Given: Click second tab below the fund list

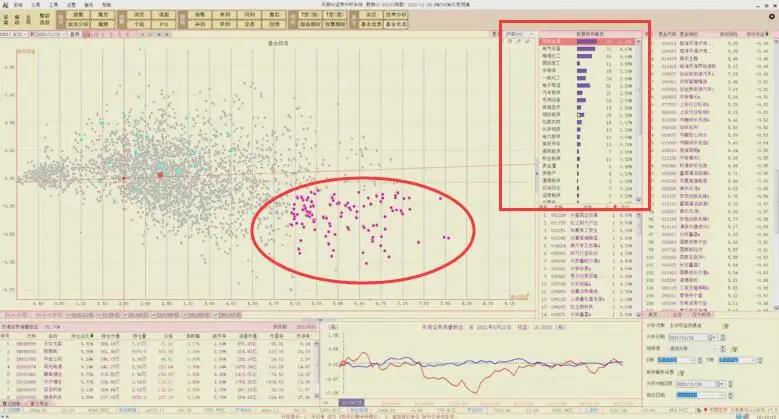Looking at the screenshot, I should (x=677, y=314).
